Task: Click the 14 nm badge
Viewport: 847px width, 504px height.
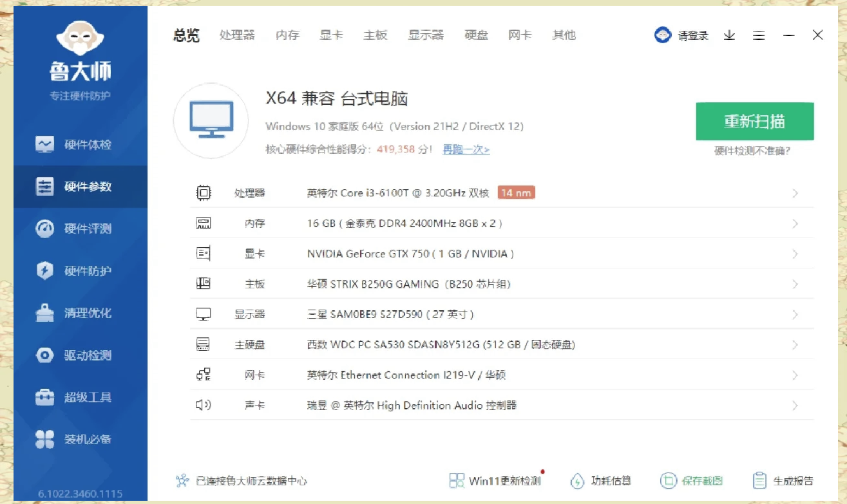Action: click(x=516, y=192)
